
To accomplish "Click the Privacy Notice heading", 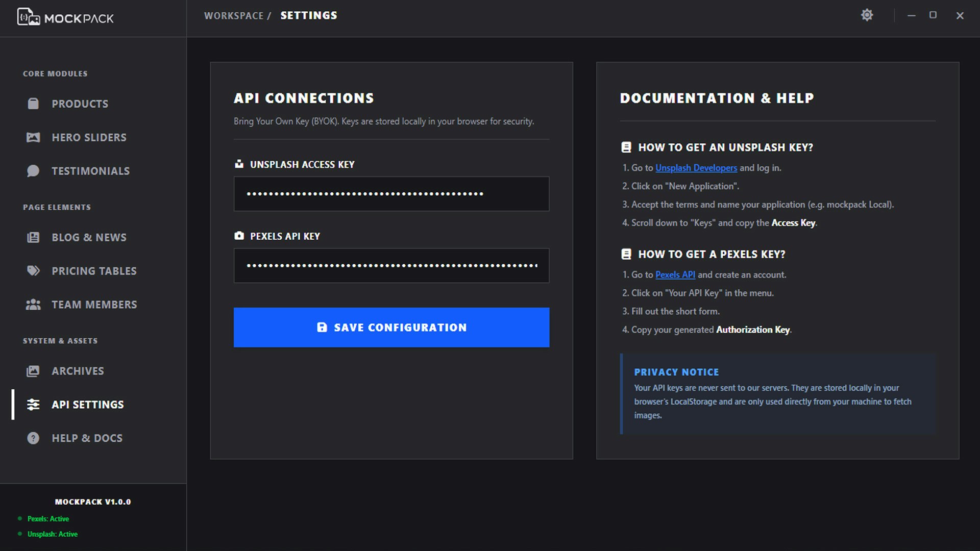I will click(676, 372).
